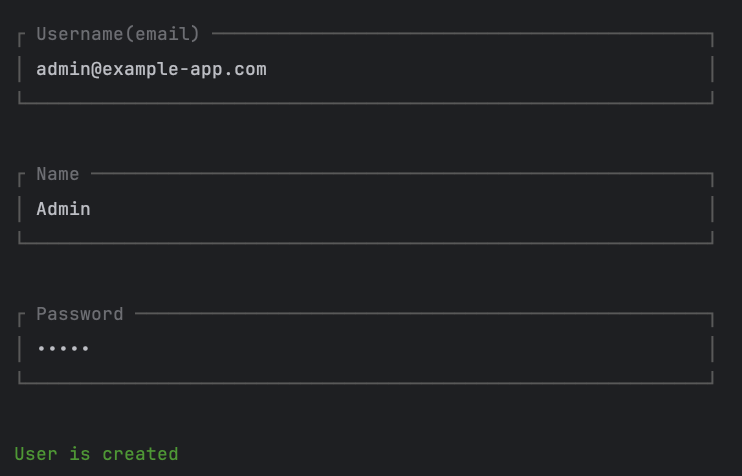Click the "(email)" part of Username label
This screenshot has width=742, height=476.
coord(162,34)
